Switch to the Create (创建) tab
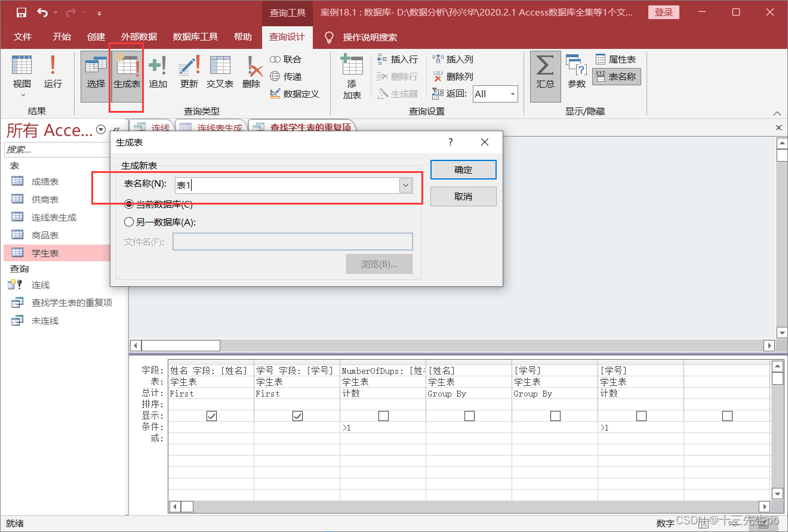Image resolution: width=788 pixels, height=532 pixels. coord(96,37)
